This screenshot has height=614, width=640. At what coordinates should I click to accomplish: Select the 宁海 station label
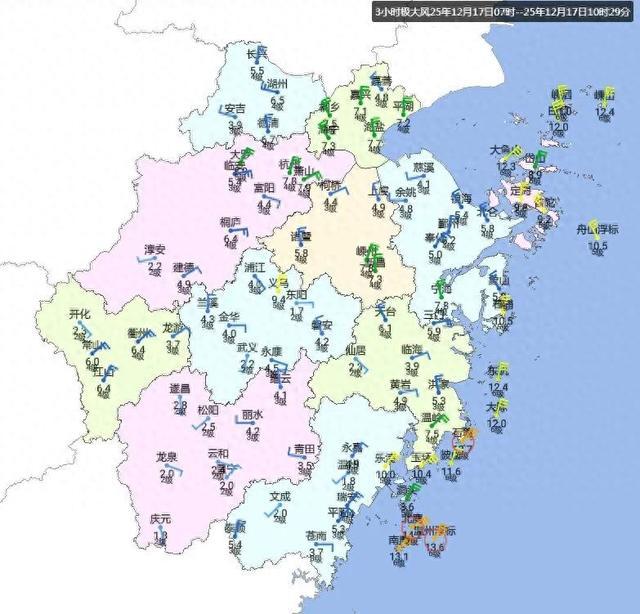coord(442,289)
